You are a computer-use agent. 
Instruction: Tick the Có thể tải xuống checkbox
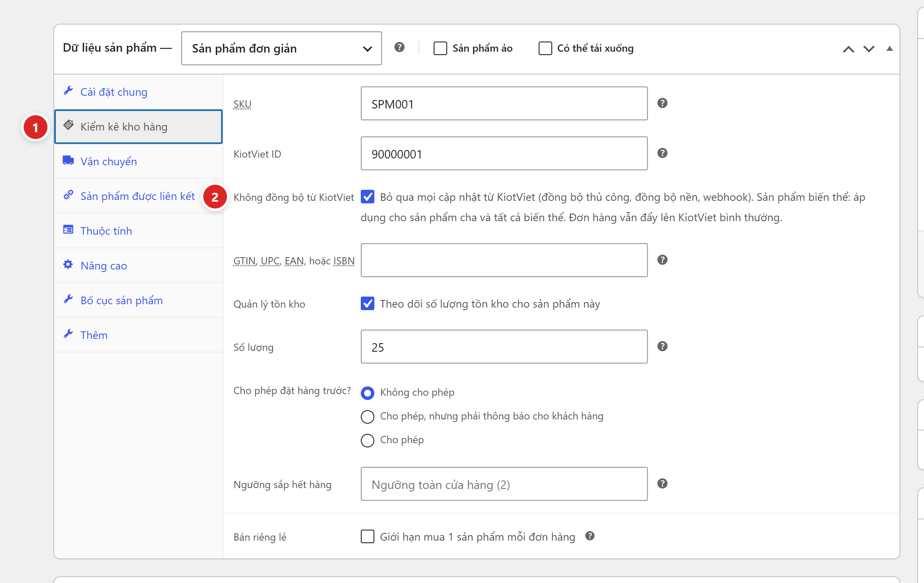click(545, 48)
